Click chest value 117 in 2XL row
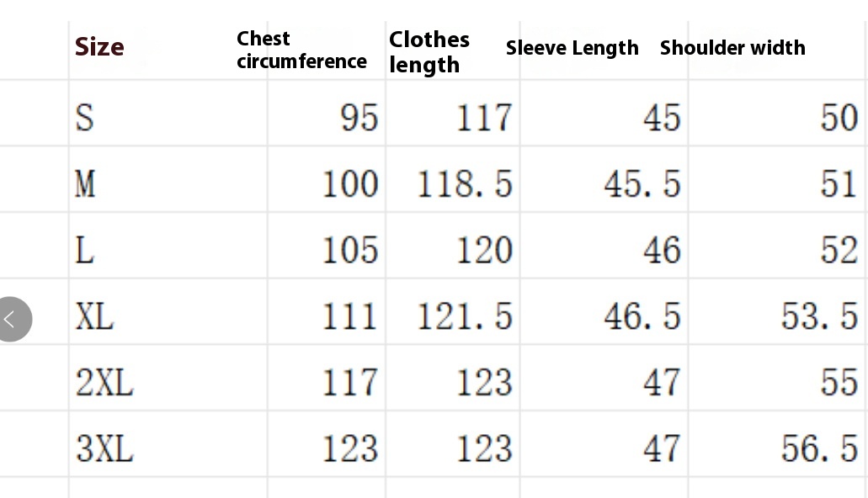The width and height of the screenshot is (868, 498). 350,383
